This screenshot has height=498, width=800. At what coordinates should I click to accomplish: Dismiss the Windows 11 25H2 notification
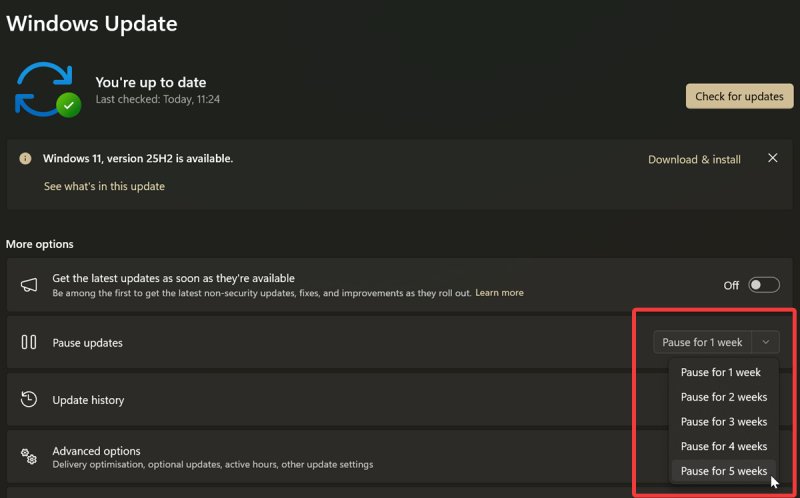[x=772, y=159]
